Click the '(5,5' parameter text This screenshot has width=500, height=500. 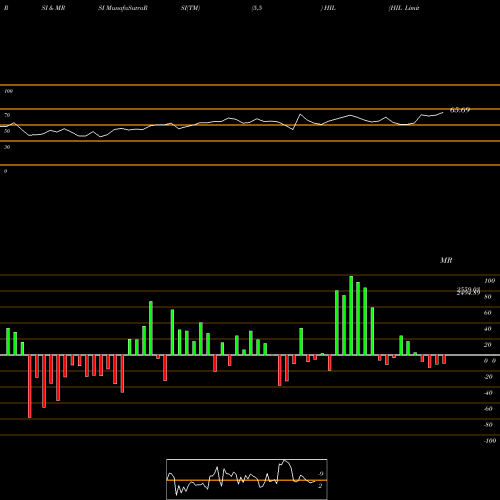click(257, 8)
